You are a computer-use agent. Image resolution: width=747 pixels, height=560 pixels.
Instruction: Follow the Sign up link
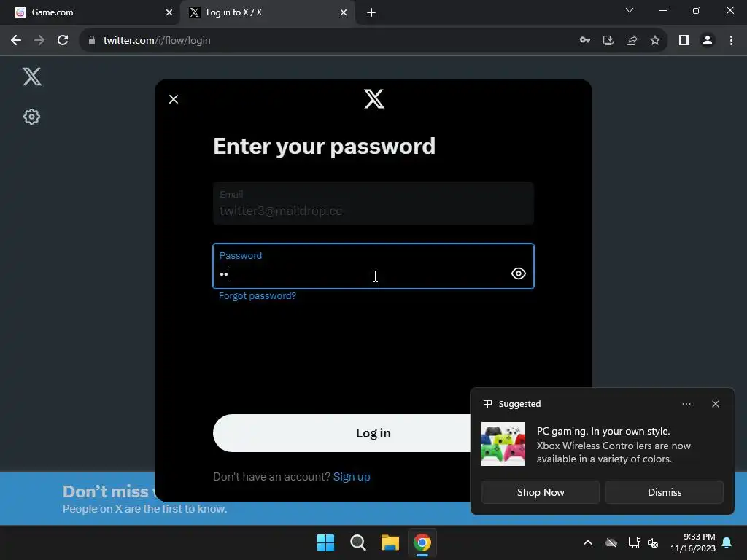click(x=352, y=477)
